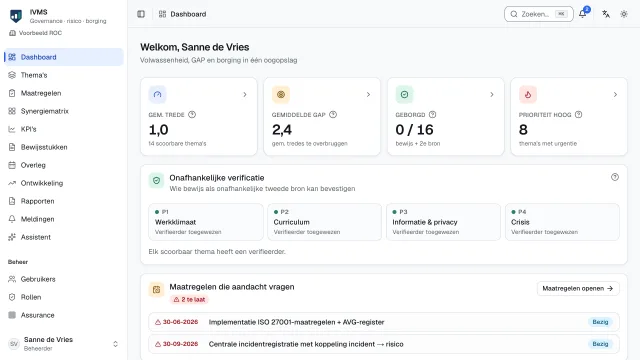This screenshot has height=360, width=640.
Task: Click the target icon on Gemiddelde GAP card
Action: pyautogui.click(x=281, y=94)
